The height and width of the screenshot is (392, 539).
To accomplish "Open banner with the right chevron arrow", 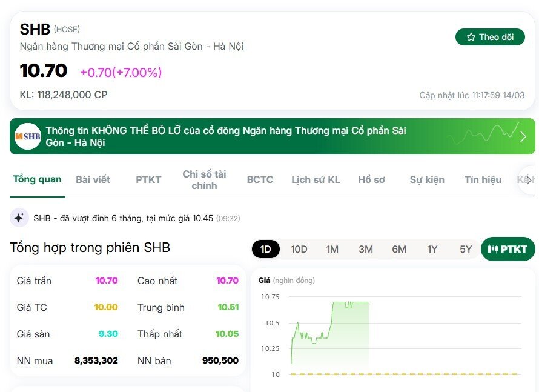I will tap(523, 136).
